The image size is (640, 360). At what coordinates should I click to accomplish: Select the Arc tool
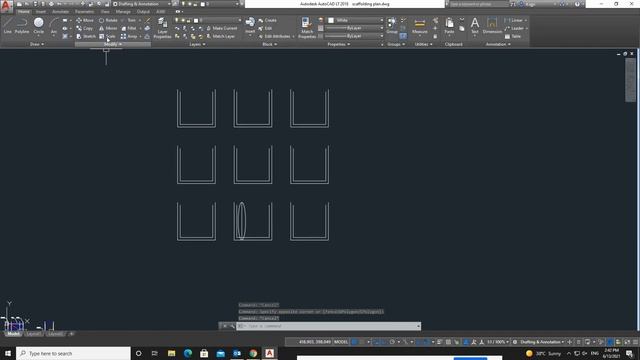click(53, 25)
